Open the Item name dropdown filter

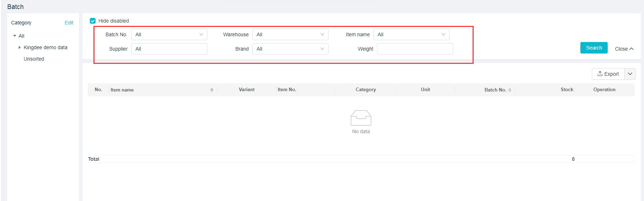[411, 34]
